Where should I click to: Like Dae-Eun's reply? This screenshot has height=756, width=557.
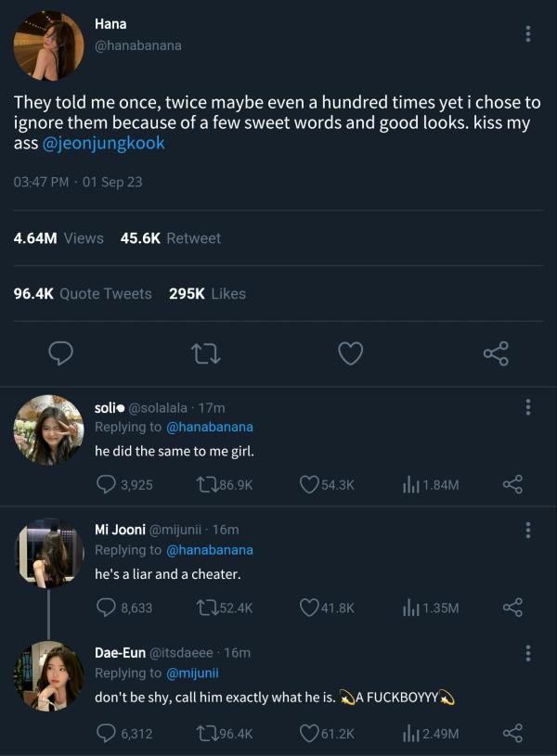pyautogui.click(x=309, y=733)
